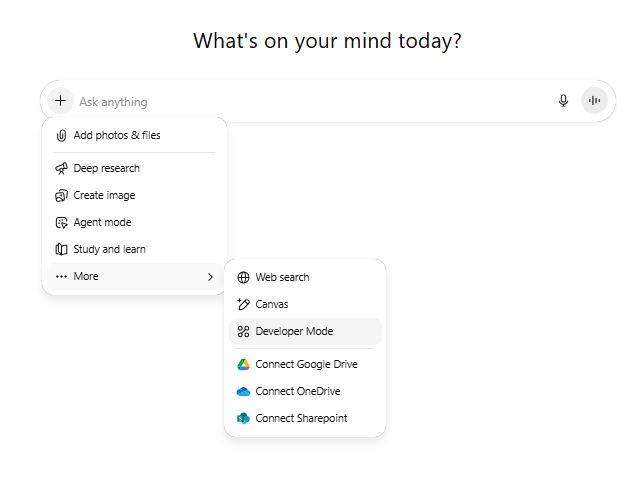Click the Create image icon
Image resolution: width=635 pixels, height=481 pixels.
(x=62, y=196)
